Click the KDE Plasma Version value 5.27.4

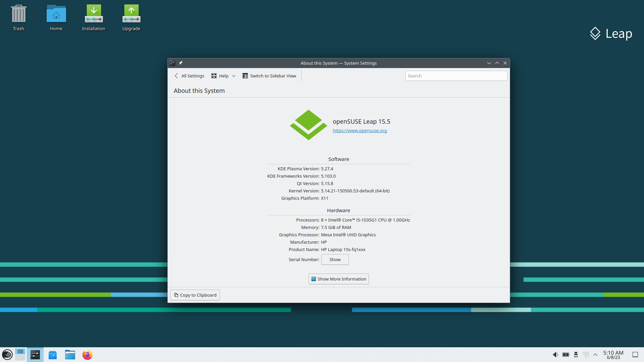(x=327, y=169)
